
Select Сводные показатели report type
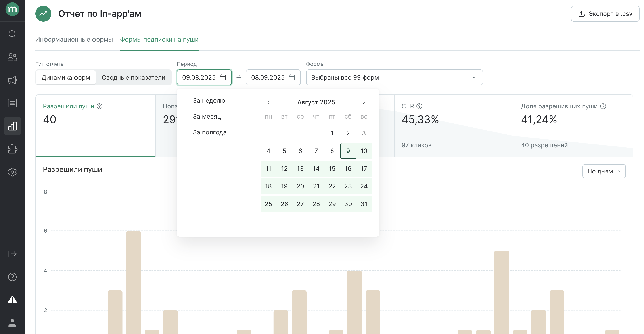point(134,77)
